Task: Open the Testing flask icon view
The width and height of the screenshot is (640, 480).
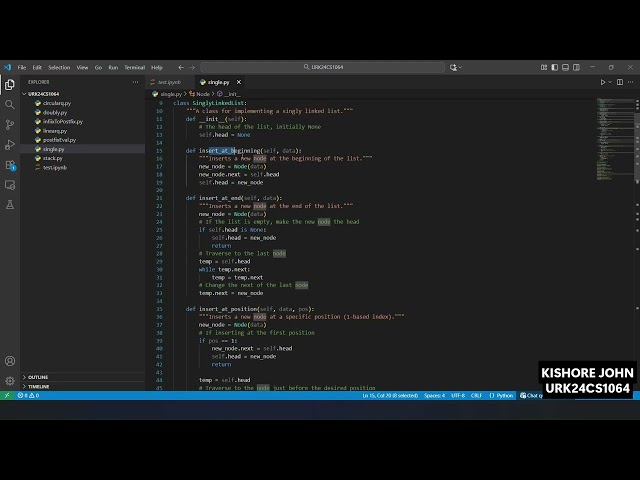Action: click(10, 204)
